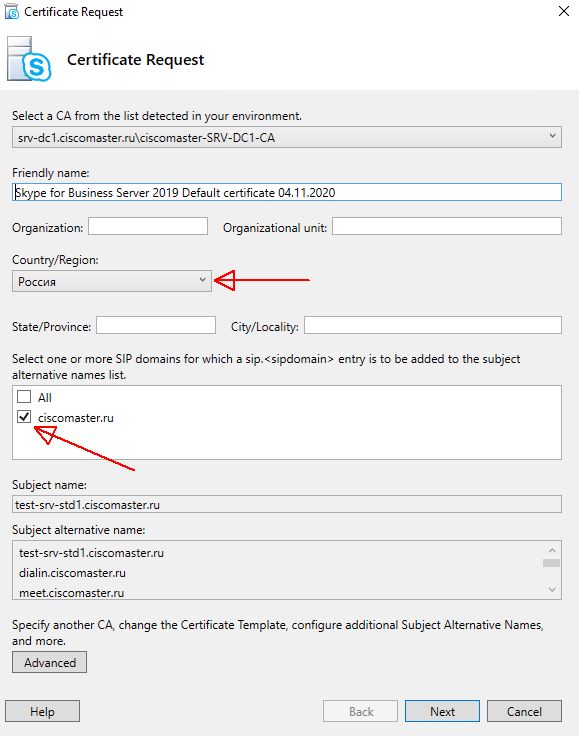This screenshot has height=736, width=579.
Task: Check the All SIP domains checkbox
Action: point(24,397)
